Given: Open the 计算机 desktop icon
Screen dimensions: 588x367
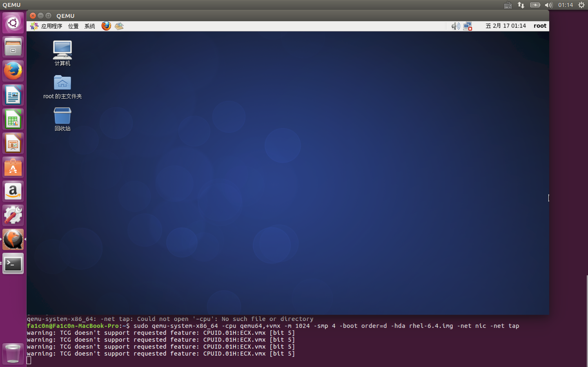Looking at the screenshot, I should pos(62,50).
